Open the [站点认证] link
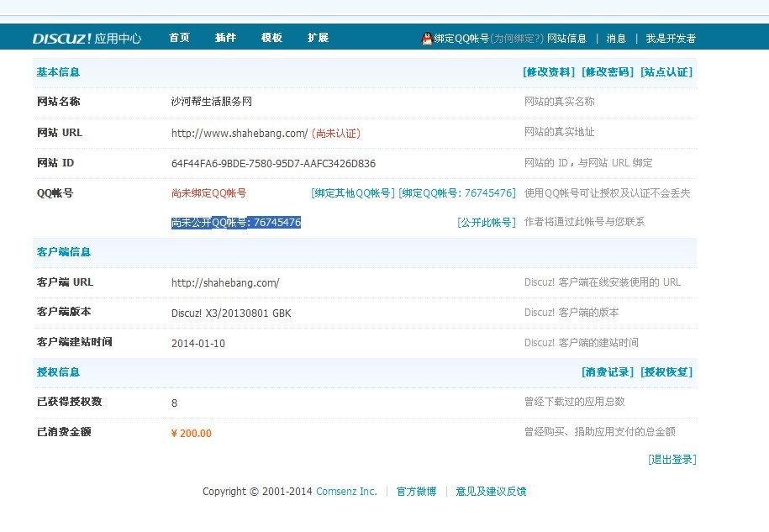 (x=666, y=72)
